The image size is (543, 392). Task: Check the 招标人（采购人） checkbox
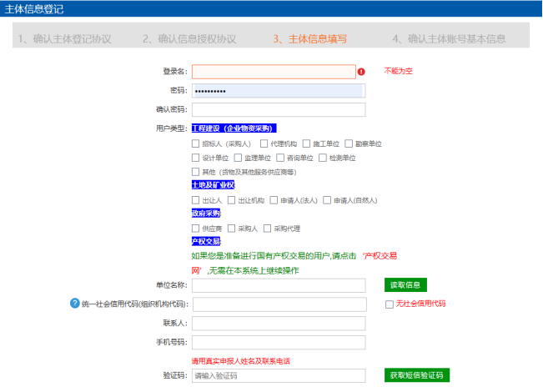[196, 143]
